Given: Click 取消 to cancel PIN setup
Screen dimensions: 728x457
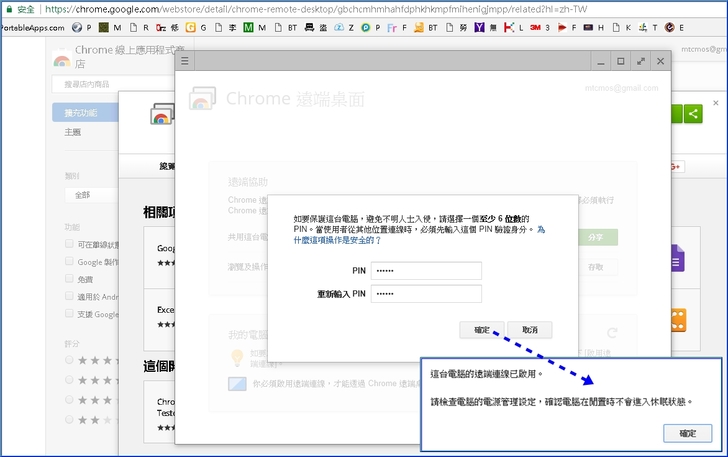Looking at the screenshot, I should tap(530, 329).
